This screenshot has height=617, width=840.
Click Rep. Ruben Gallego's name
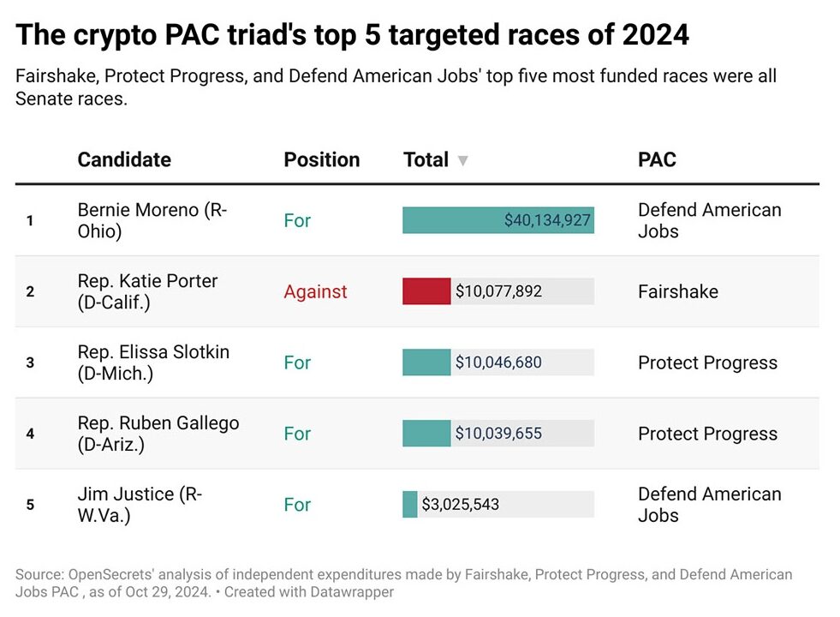pos(158,434)
